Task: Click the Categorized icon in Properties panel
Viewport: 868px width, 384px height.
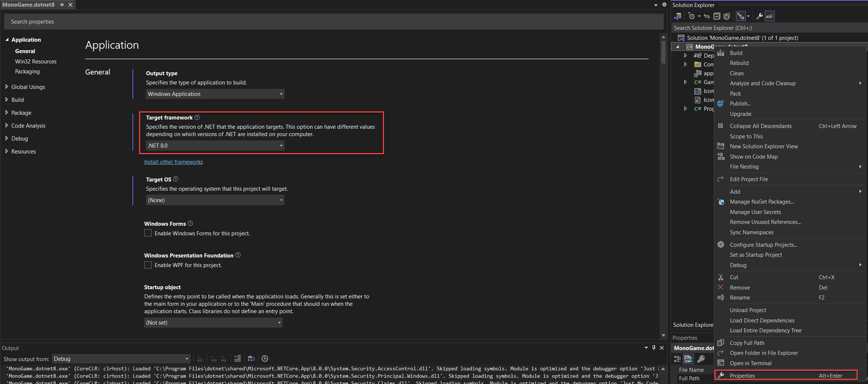Action: [x=678, y=359]
